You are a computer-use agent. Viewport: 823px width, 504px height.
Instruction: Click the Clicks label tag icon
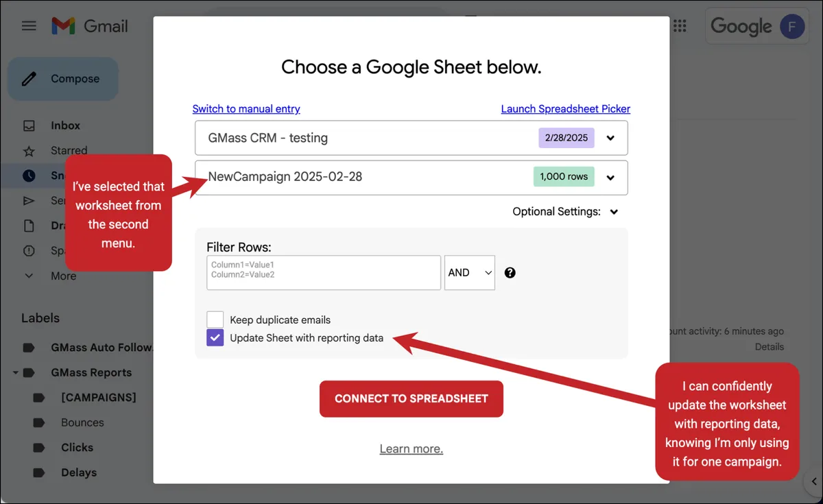pyautogui.click(x=39, y=448)
